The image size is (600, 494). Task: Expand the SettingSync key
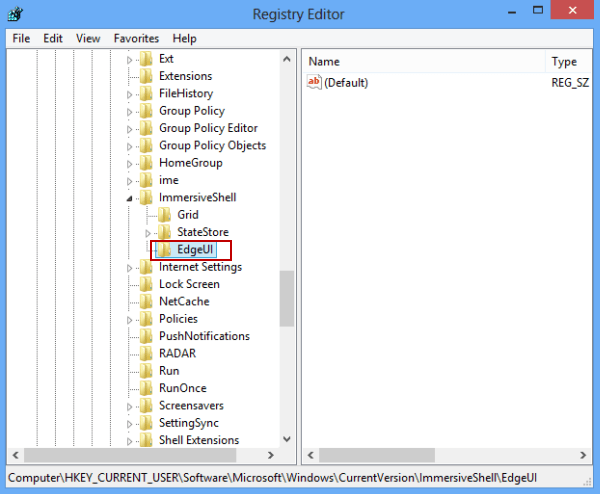click(x=129, y=424)
